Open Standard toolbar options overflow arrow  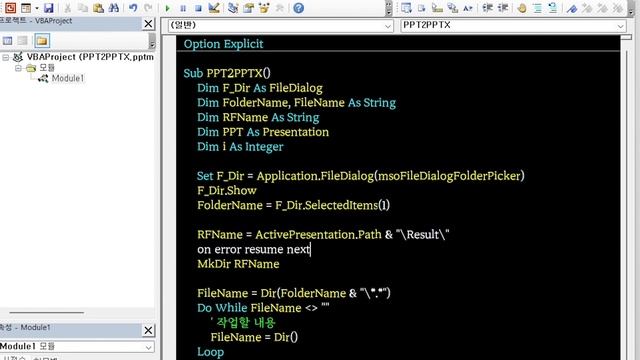tap(389, 8)
